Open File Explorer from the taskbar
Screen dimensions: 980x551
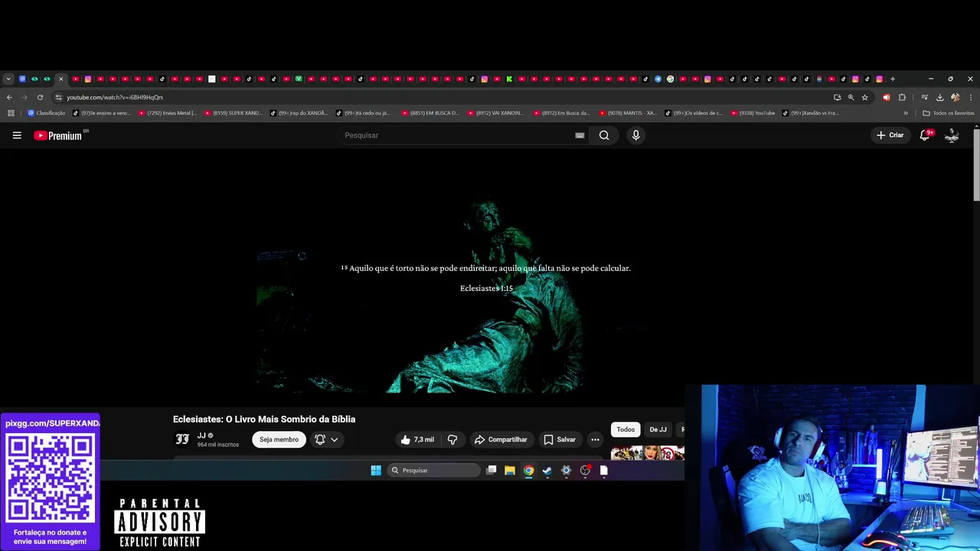(510, 471)
